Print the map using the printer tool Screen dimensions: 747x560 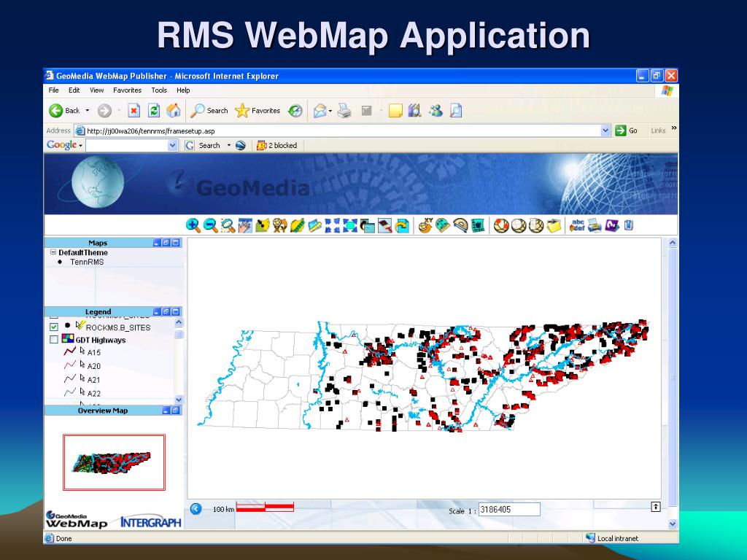click(x=594, y=225)
